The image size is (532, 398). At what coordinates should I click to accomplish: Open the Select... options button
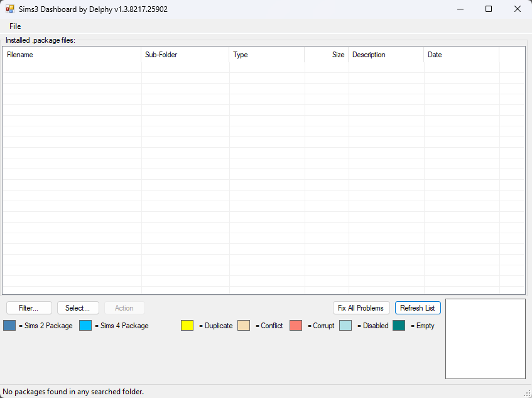tap(78, 308)
